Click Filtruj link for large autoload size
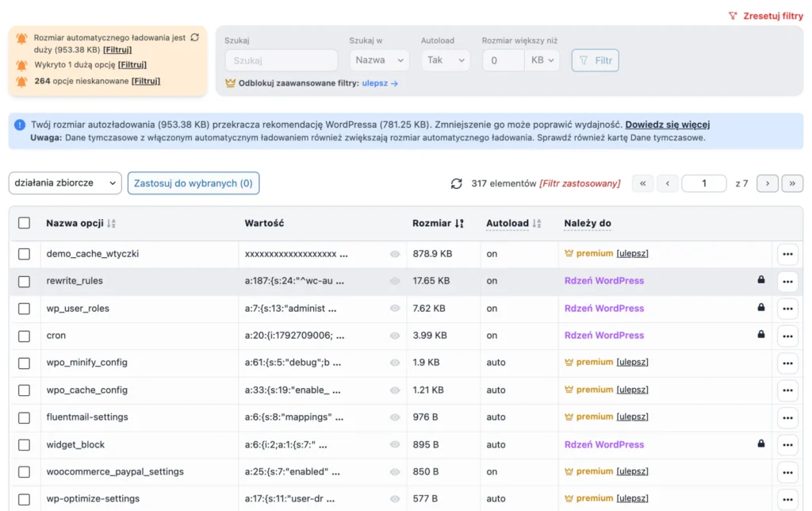The width and height of the screenshot is (812, 511). coord(117,50)
